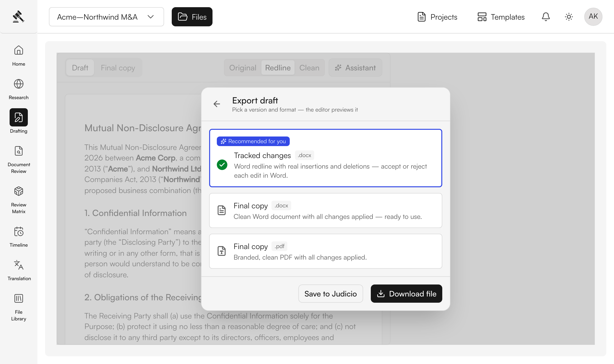This screenshot has height=364, width=614.
Task: Open the Timeline calendar icon
Action: click(19, 232)
